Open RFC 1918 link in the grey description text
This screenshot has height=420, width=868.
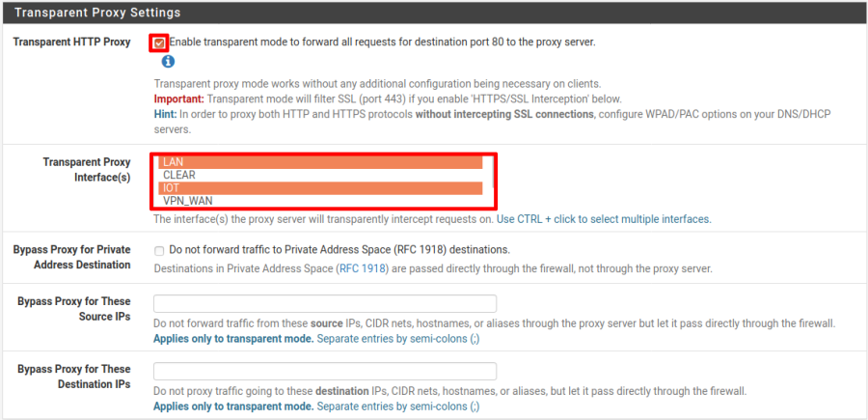363,268
